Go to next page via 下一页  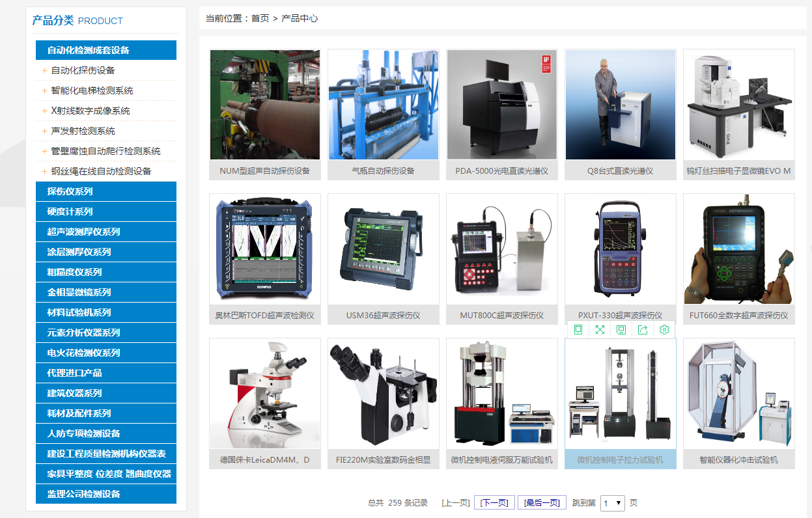coord(494,503)
